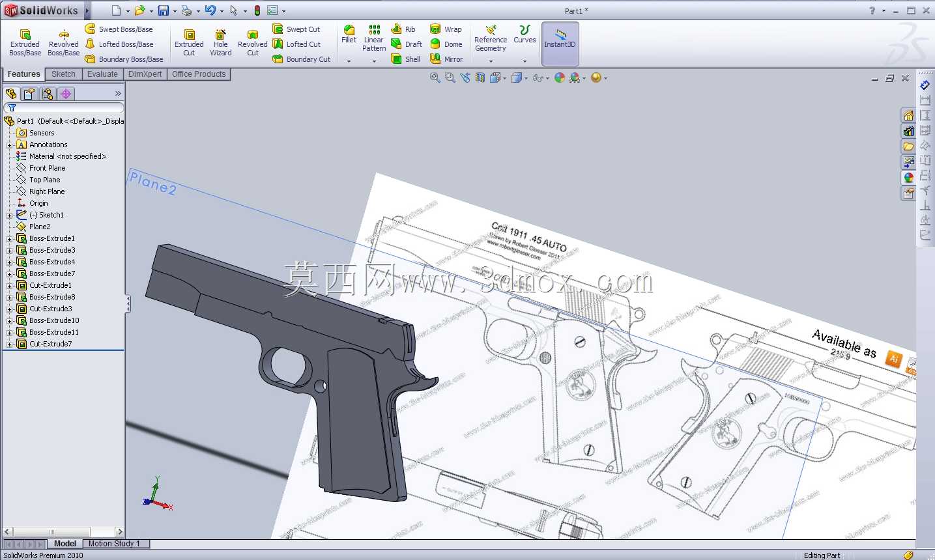The height and width of the screenshot is (560, 935).
Task: Open the Edit Appearance color icon
Action: (x=560, y=77)
